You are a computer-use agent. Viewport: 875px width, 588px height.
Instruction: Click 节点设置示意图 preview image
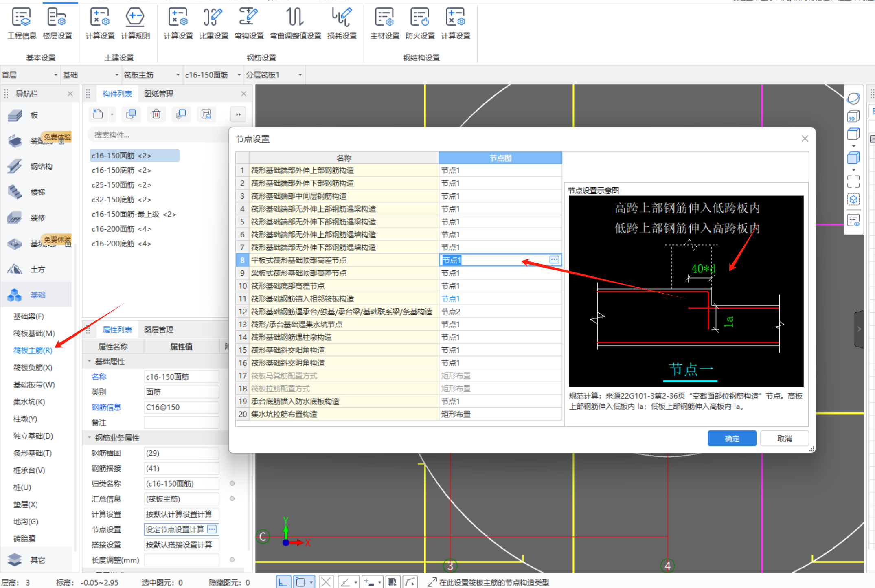pyautogui.click(x=686, y=291)
